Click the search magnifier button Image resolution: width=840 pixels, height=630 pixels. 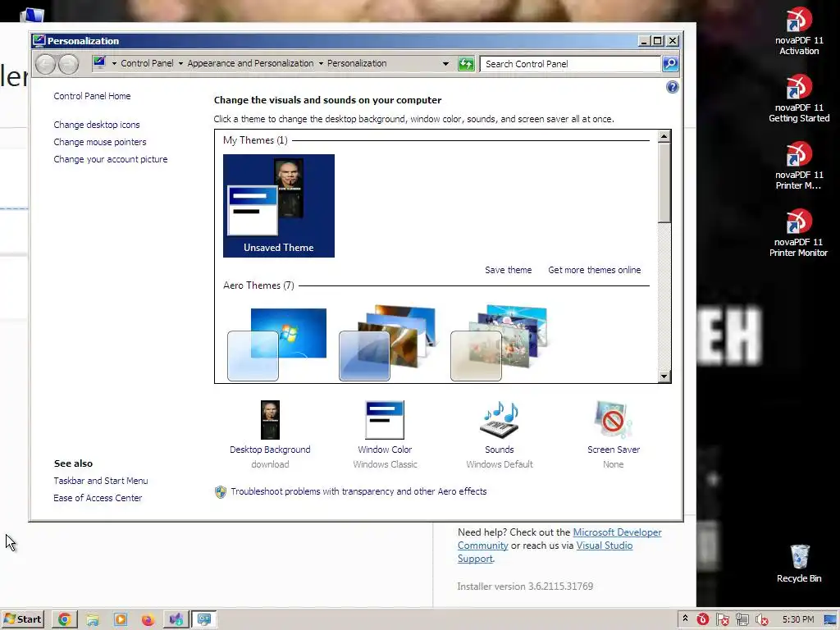[x=670, y=64]
